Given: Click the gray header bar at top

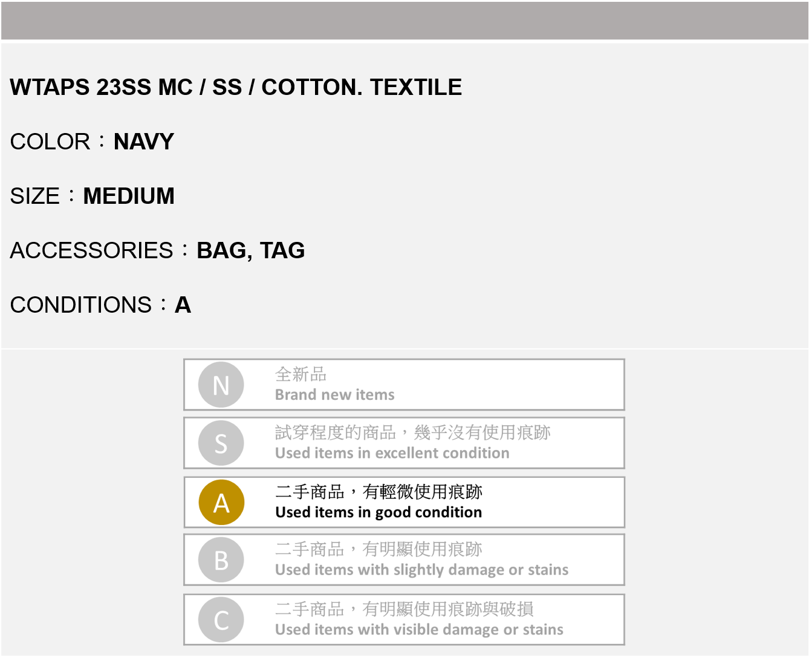Looking at the screenshot, I should click(x=405, y=21).
